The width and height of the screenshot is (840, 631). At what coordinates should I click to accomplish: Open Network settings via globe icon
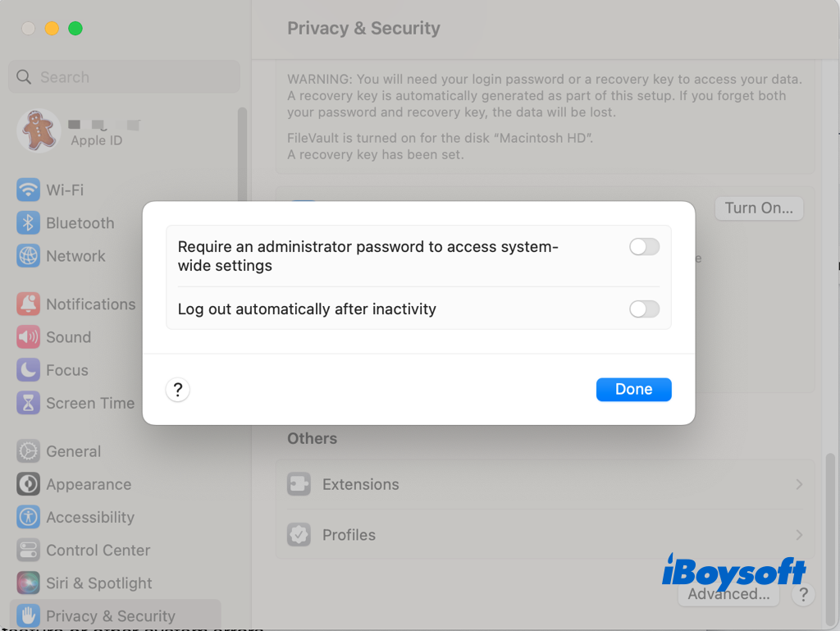(x=29, y=256)
